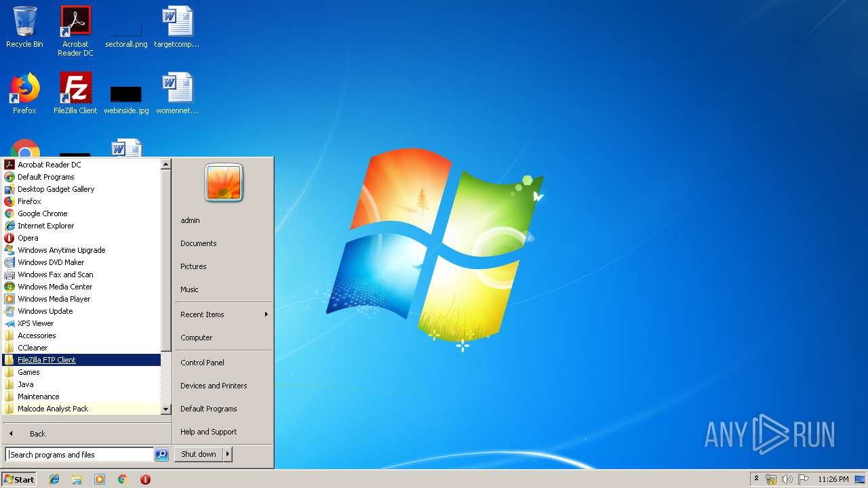Click the Start button
This screenshot has height=488, width=868.
coord(19,479)
